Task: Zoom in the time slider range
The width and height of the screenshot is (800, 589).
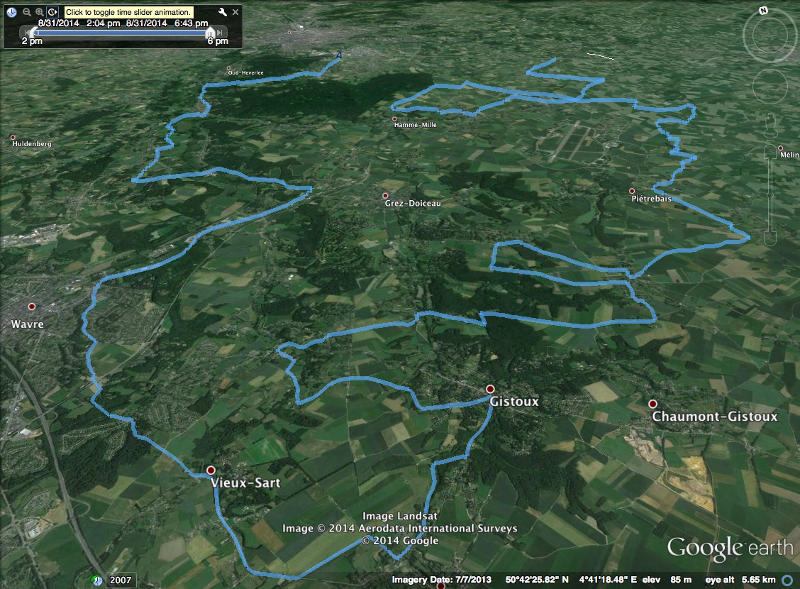Action: (39, 11)
